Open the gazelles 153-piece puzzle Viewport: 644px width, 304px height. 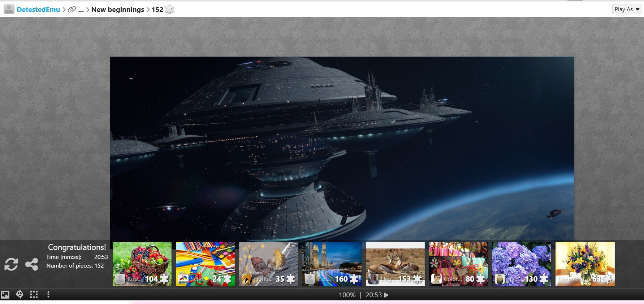395,264
